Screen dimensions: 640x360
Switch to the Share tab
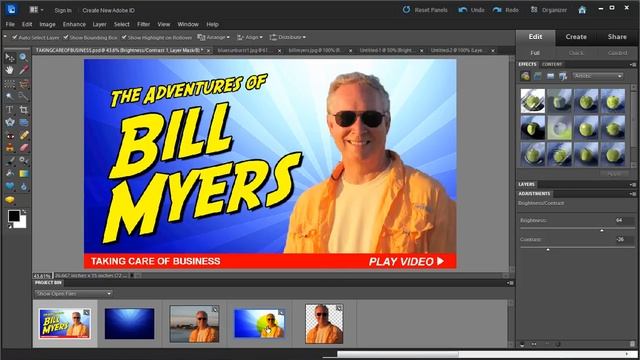(617, 37)
